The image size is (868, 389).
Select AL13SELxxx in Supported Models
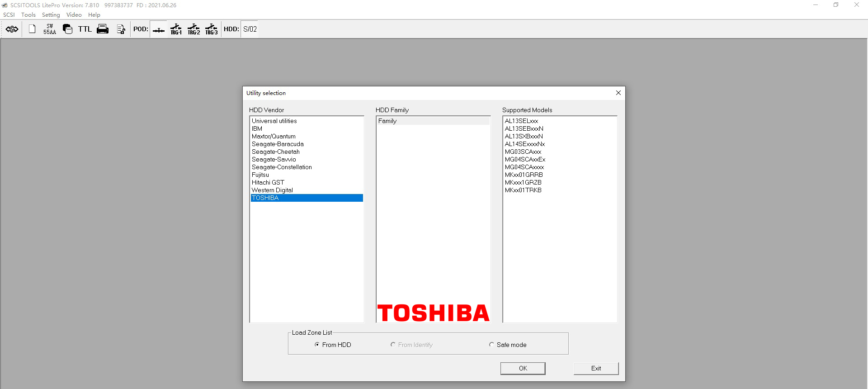560,121
